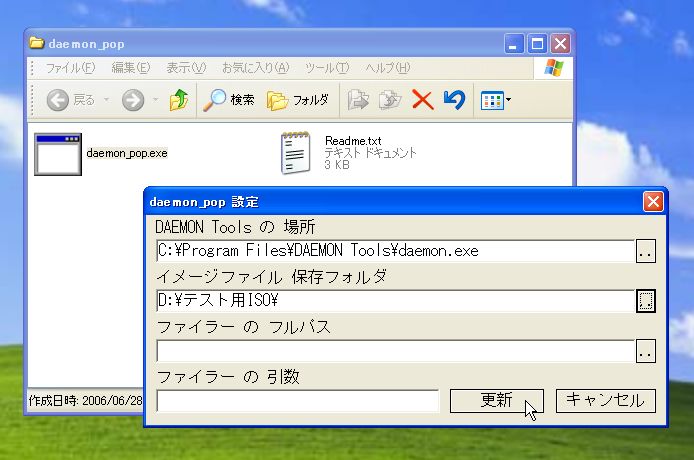Close the daemon_pop Explorer window

(x=561, y=44)
